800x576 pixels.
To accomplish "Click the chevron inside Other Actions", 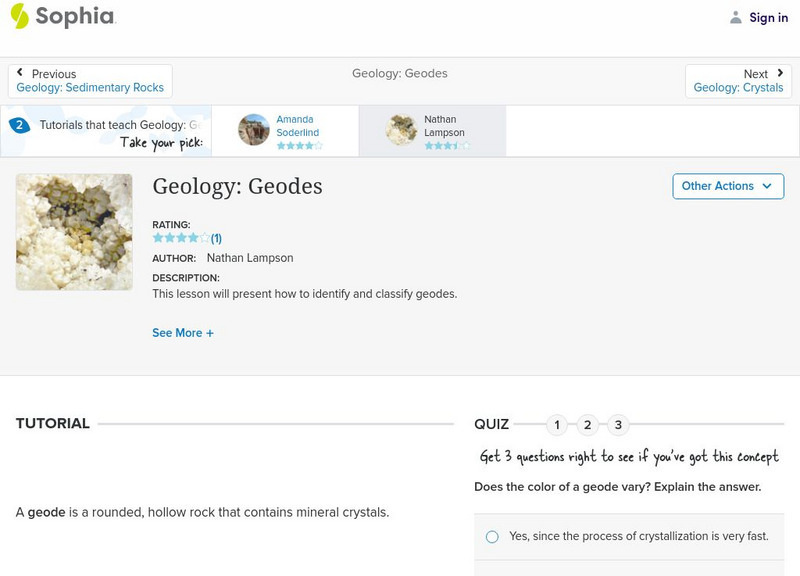I will (x=767, y=186).
